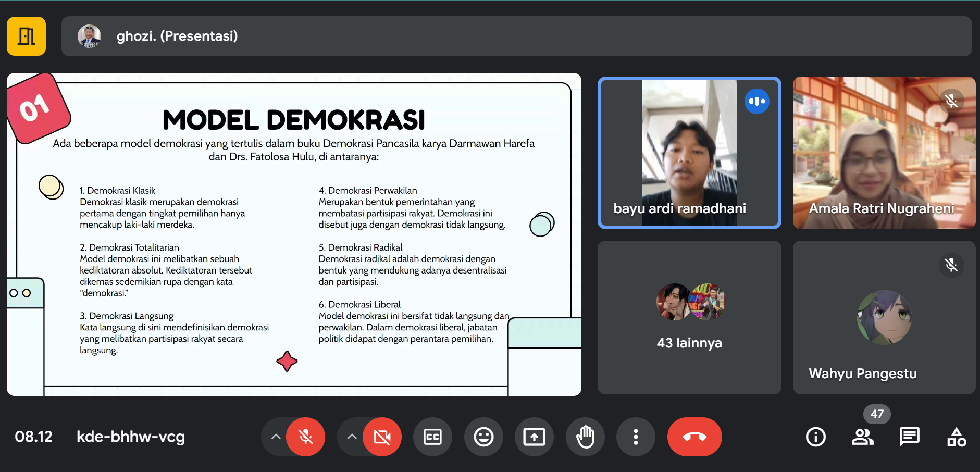The width and height of the screenshot is (980, 472).
Task: Select bayu ardi ramadhani video tile
Action: pyautogui.click(x=689, y=153)
